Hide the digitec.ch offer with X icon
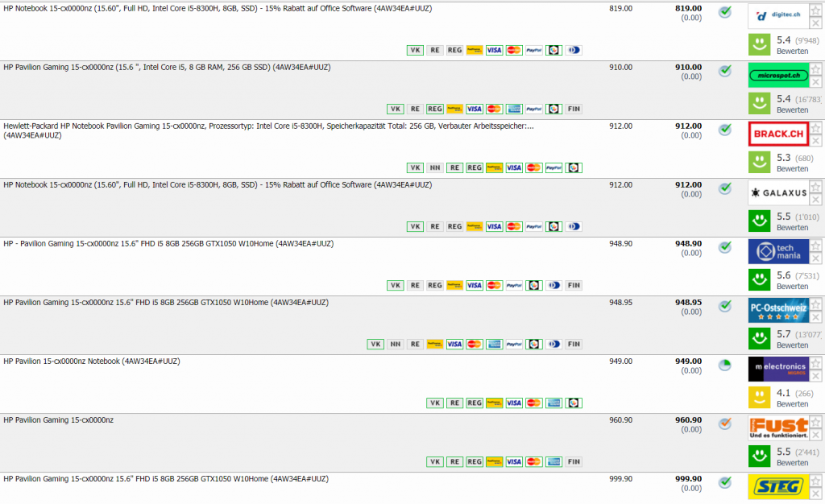Screen dimensions: 825x504 tap(815, 23)
